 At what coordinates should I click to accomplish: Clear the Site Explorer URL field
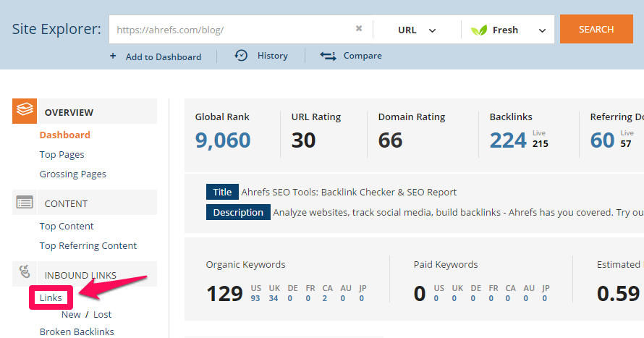[359, 28]
